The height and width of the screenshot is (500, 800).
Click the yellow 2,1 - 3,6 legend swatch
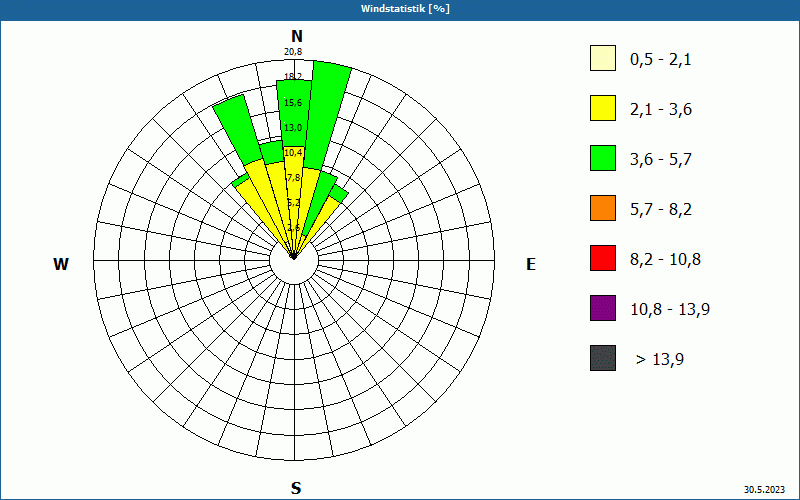(603, 108)
